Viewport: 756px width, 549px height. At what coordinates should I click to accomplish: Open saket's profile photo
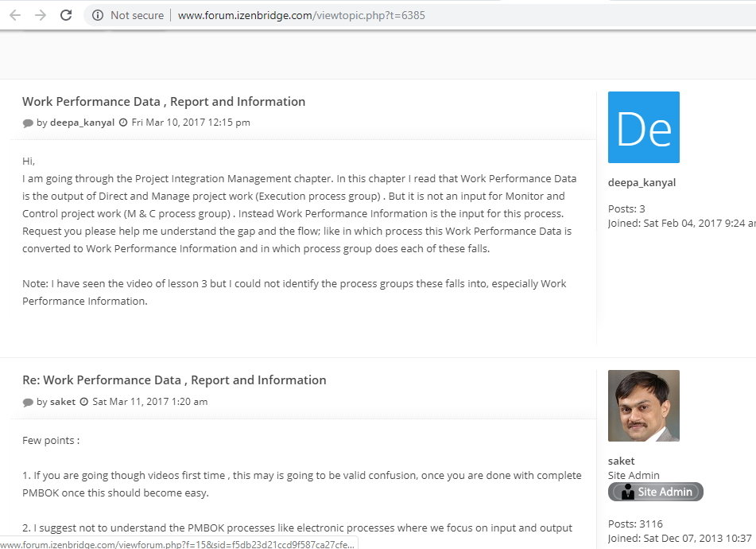click(x=643, y=406)
